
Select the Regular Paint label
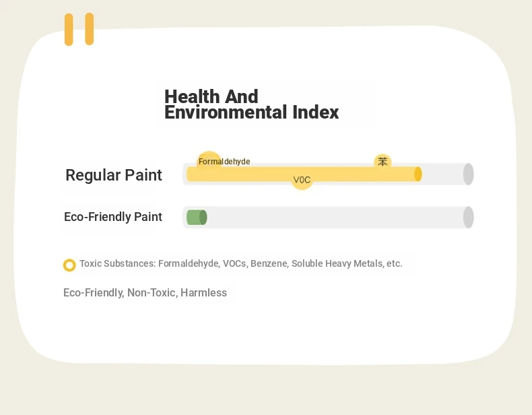pos(114,175)
